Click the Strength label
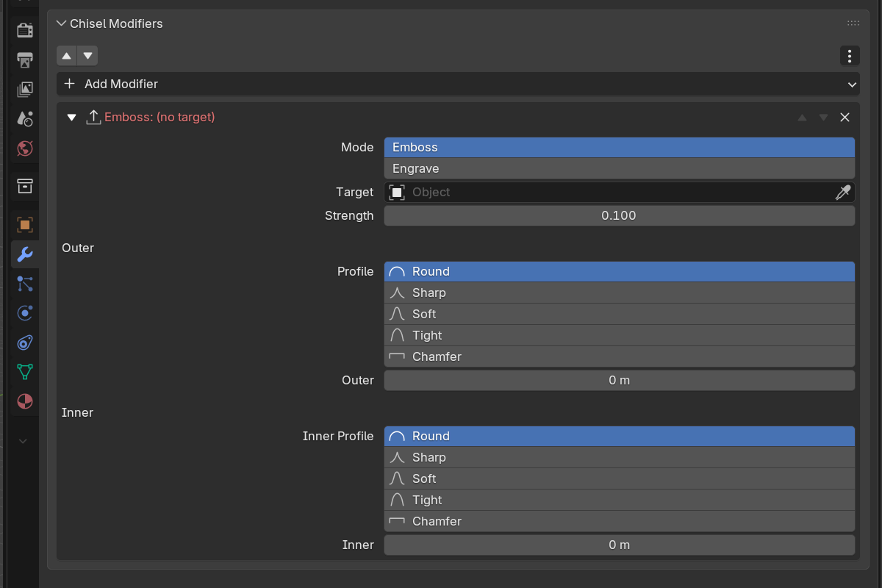Viewport: 882px width, 588px height. pos(349,215)
